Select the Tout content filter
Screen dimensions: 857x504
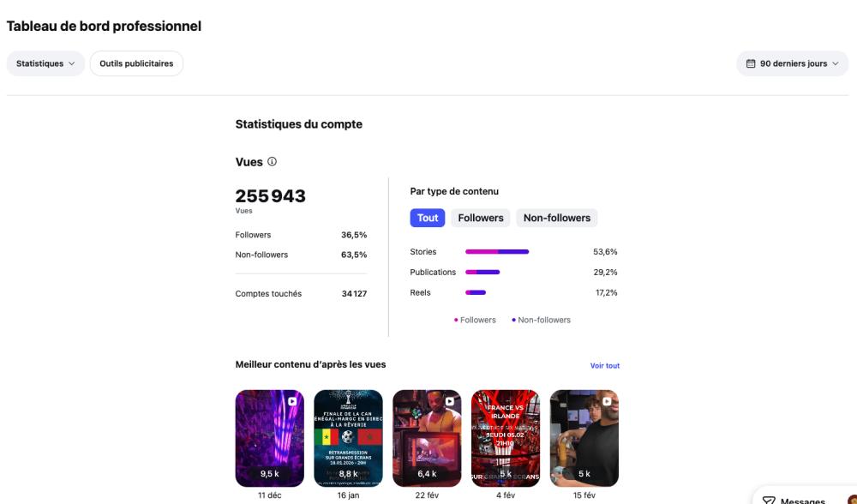(x=428, y=218)
